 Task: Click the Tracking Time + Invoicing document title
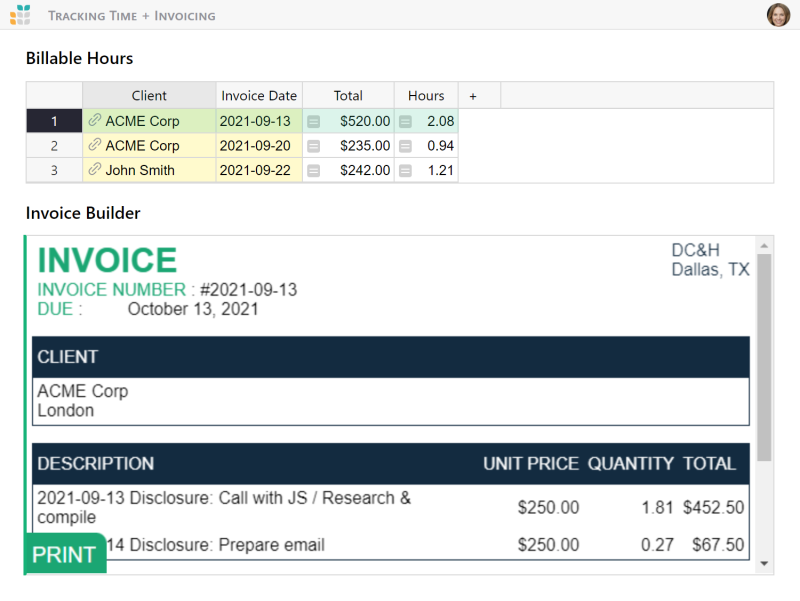tap(131, 16)
